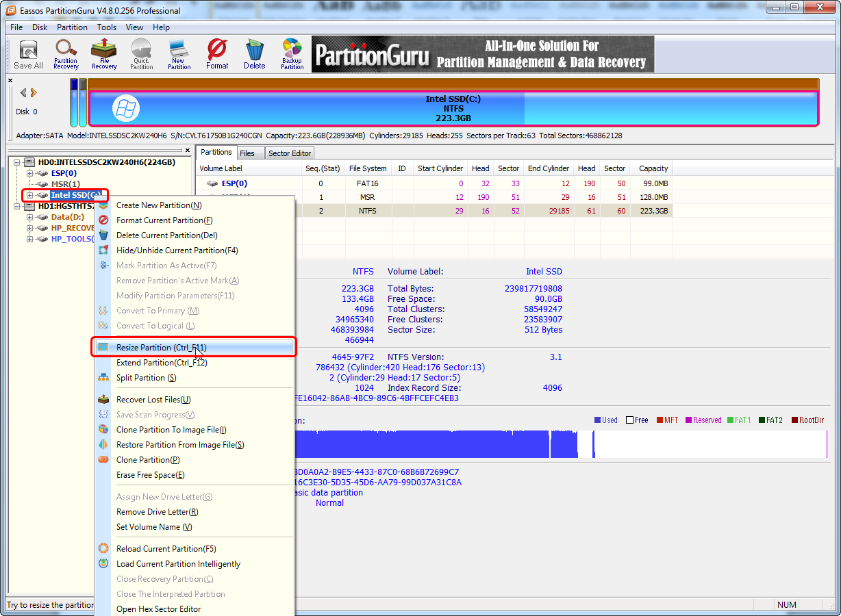Screen dimensions: 841x616
Task: Click the Intel SSD(C:) partition on the disk map
Action: pos(453,108)
